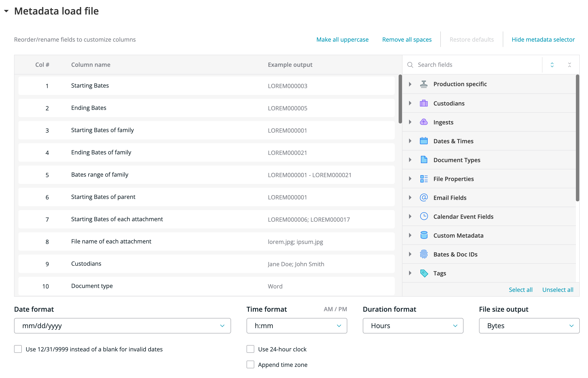Click the Column name header
588x378 pixels.
[91, 65]
